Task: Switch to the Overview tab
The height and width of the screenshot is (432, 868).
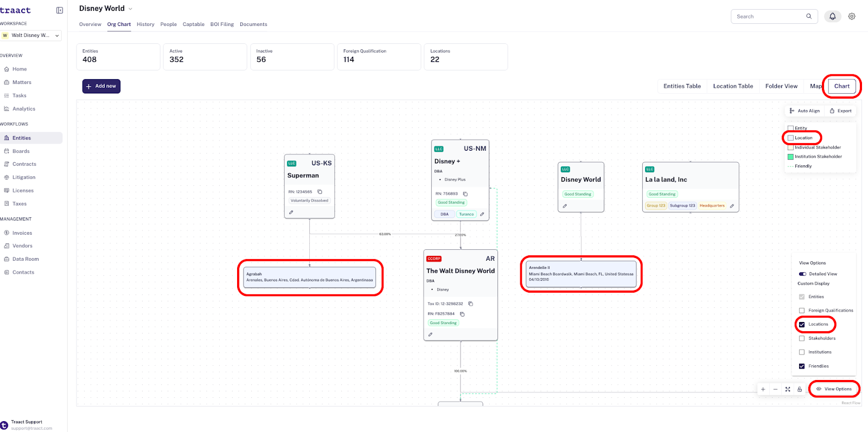Action: click(x=90, y=24)
